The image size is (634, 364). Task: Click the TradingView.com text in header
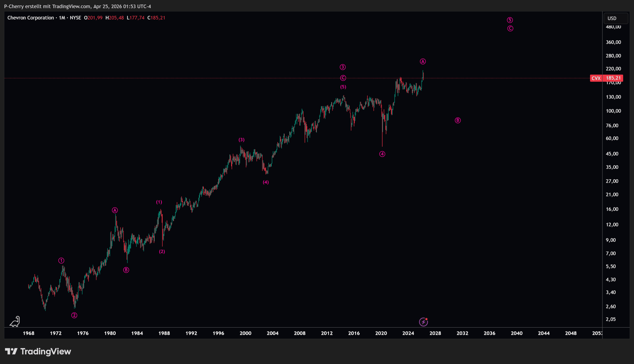point(71,6)
